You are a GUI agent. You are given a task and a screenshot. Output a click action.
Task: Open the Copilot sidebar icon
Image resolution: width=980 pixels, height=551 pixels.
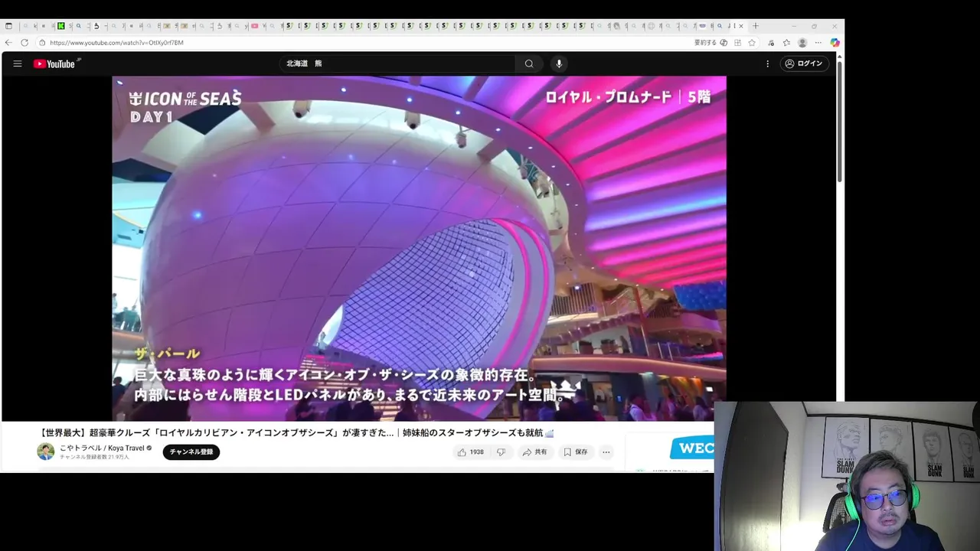(835, 43)
